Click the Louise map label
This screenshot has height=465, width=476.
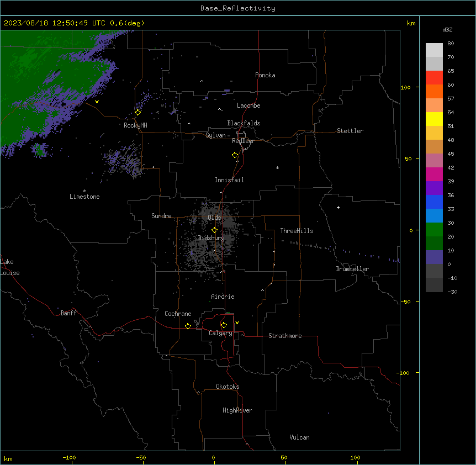pos(10,273)
